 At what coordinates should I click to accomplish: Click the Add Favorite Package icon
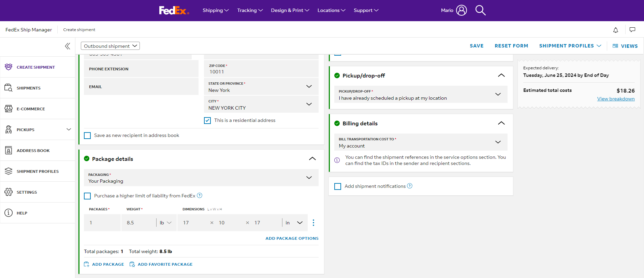(132, 264)
